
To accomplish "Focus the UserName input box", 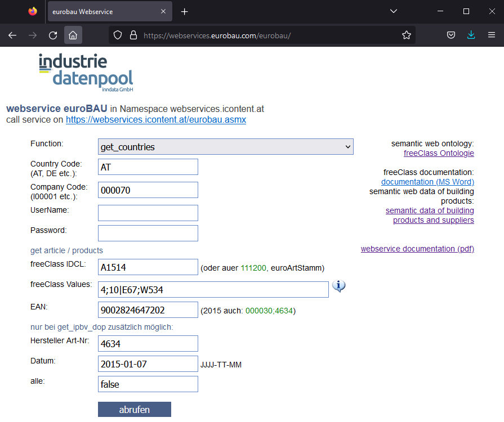I will click(x=148, y=213).
